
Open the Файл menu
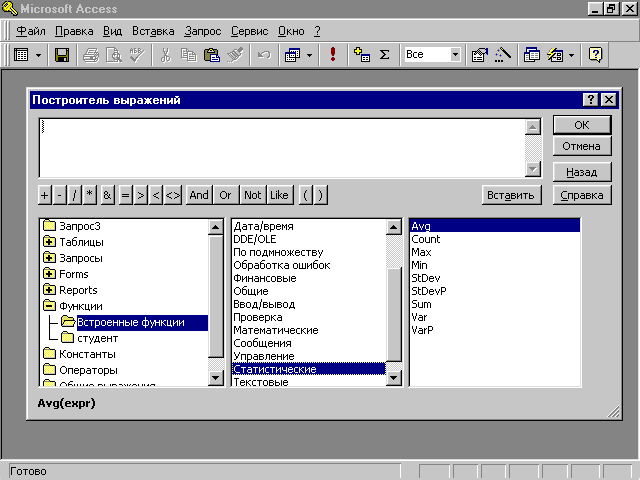pyautogui.click(x=31, y=31)
